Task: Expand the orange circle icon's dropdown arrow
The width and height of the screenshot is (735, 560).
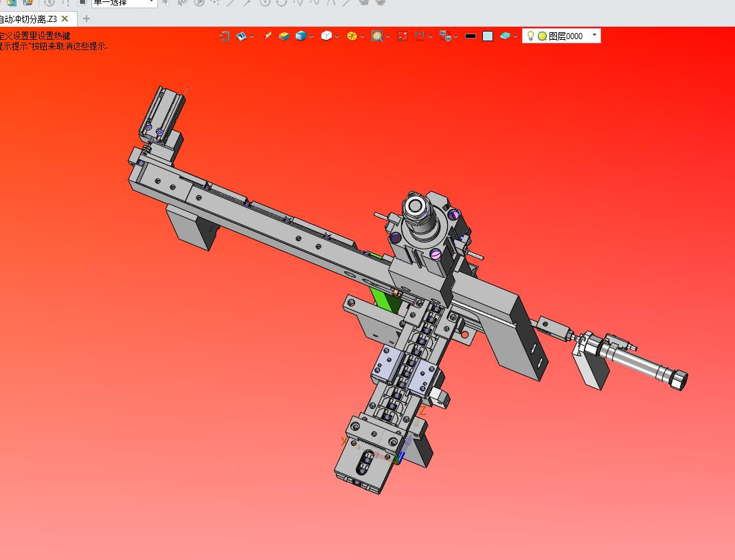Action: (x=362, y=36)
